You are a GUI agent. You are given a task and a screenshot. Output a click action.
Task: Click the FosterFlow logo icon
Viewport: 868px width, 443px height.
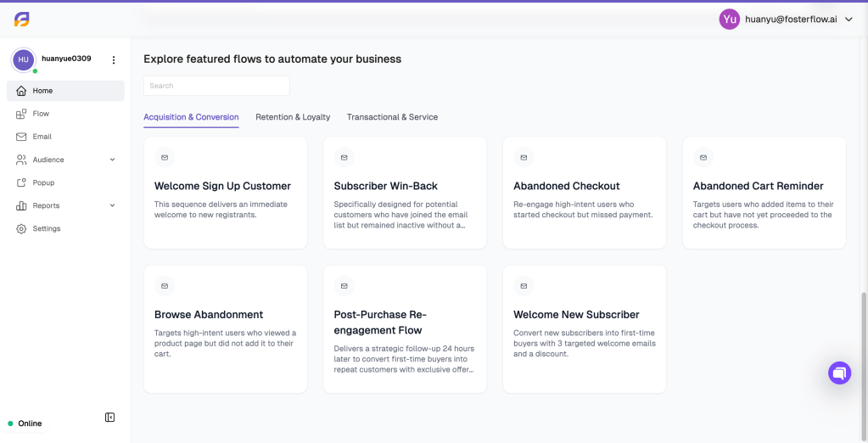pyautogui.click(x=21, y=20)
